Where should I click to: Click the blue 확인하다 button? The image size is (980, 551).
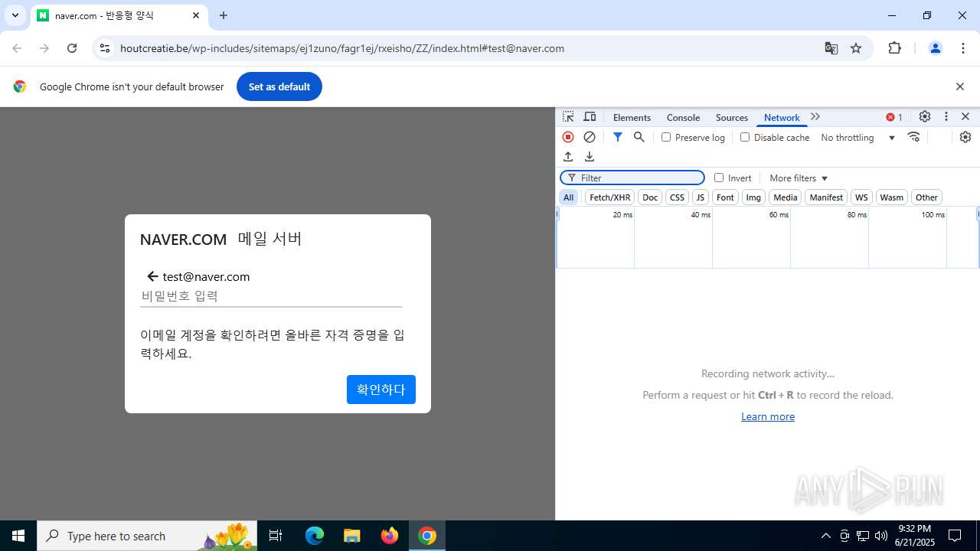coord(381,390)
